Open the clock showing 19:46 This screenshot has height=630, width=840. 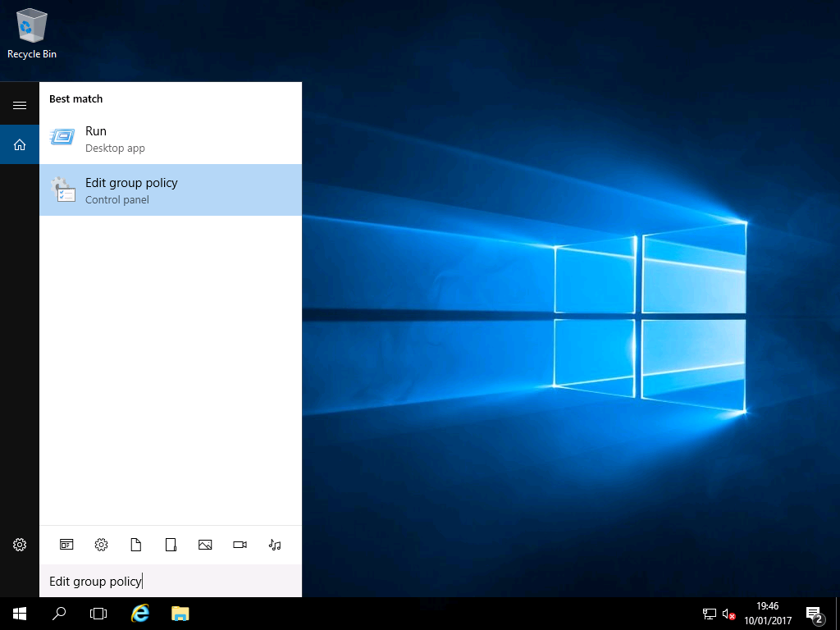coord(768,614)
